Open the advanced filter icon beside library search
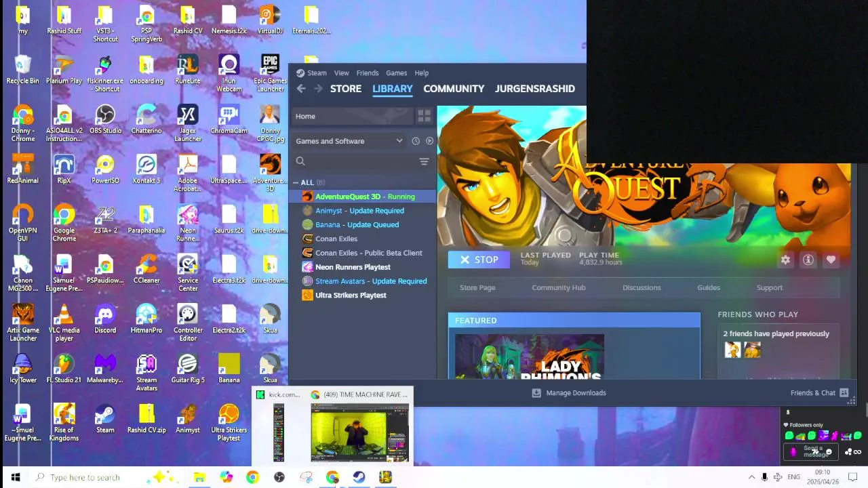This screenshot has width=868, height=488. 424,161
